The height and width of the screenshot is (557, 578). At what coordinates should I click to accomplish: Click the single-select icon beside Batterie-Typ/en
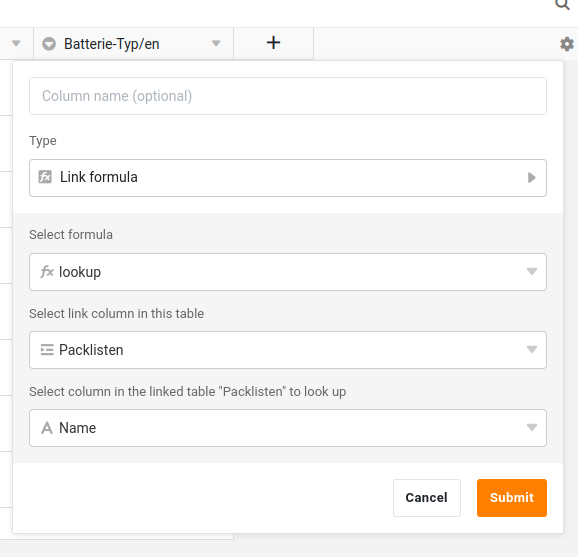point(49,44)
